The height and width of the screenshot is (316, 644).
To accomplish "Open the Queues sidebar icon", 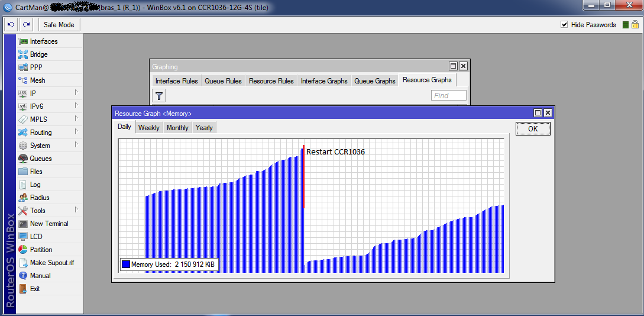I will 23,159.
